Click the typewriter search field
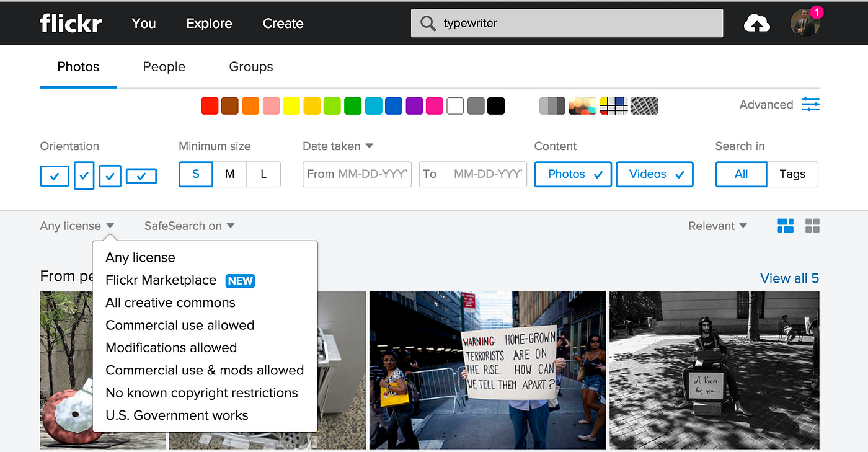 [x=567, y=24]
